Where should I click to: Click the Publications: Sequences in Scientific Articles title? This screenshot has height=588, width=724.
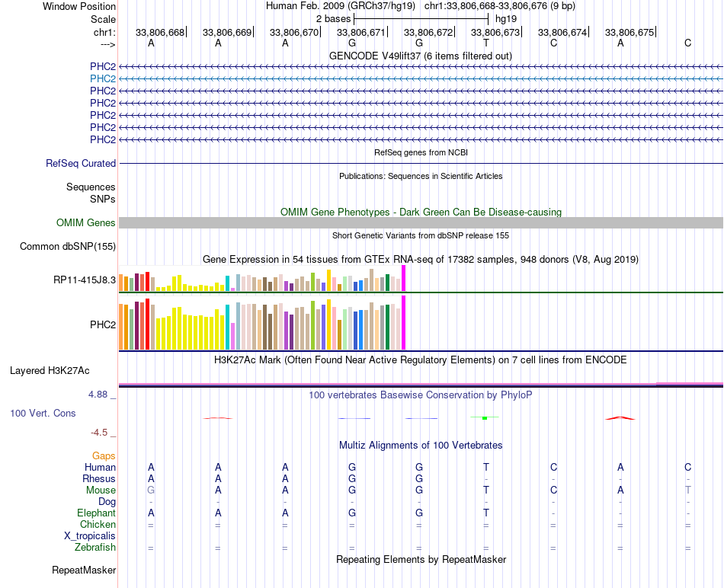tap(421, 176)
